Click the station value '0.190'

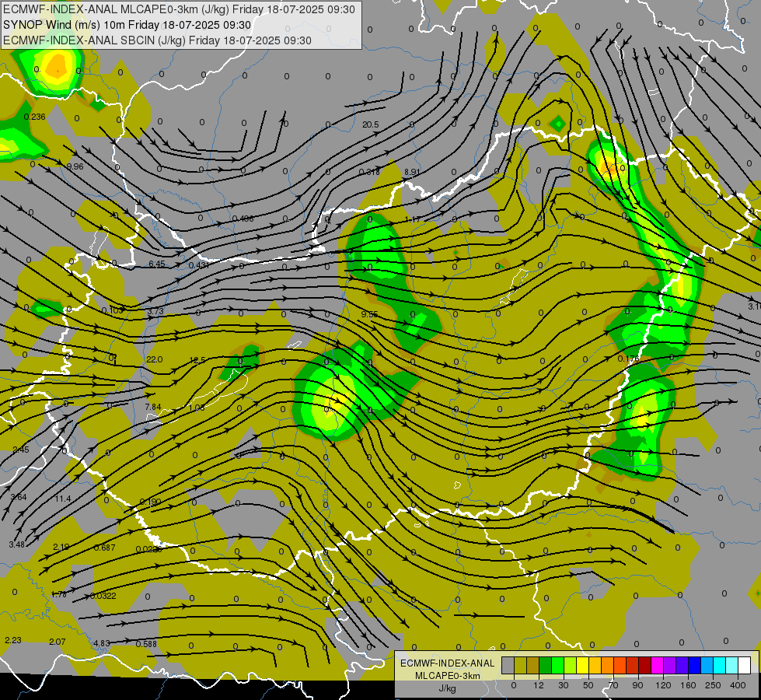point(150,502)
